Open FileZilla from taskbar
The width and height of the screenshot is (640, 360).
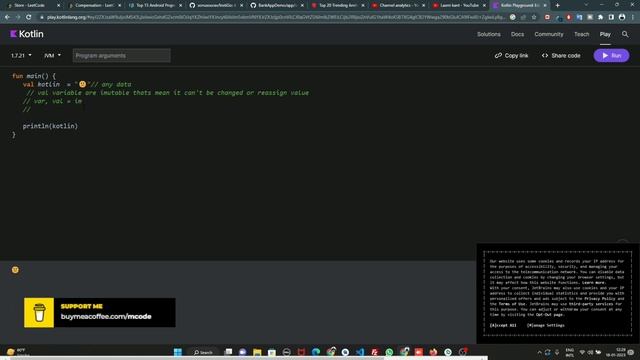[375, 352]
